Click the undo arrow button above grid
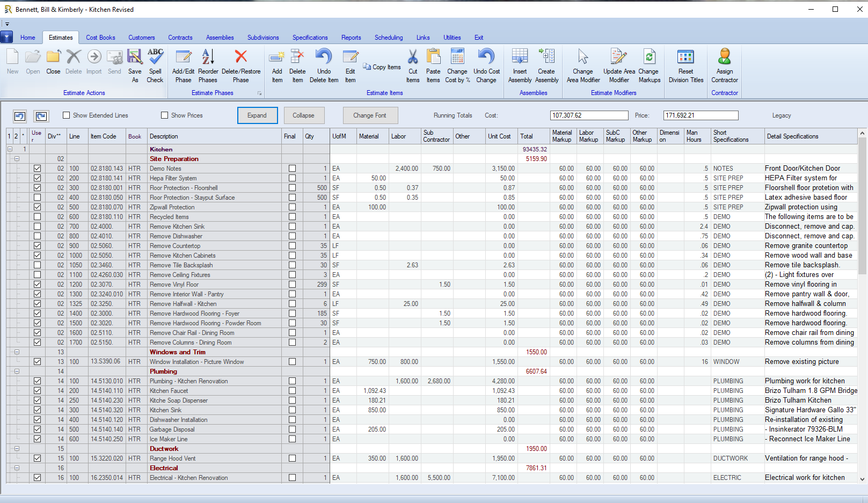Viewport: 868px width, 503px height. [x=20, y=116]
